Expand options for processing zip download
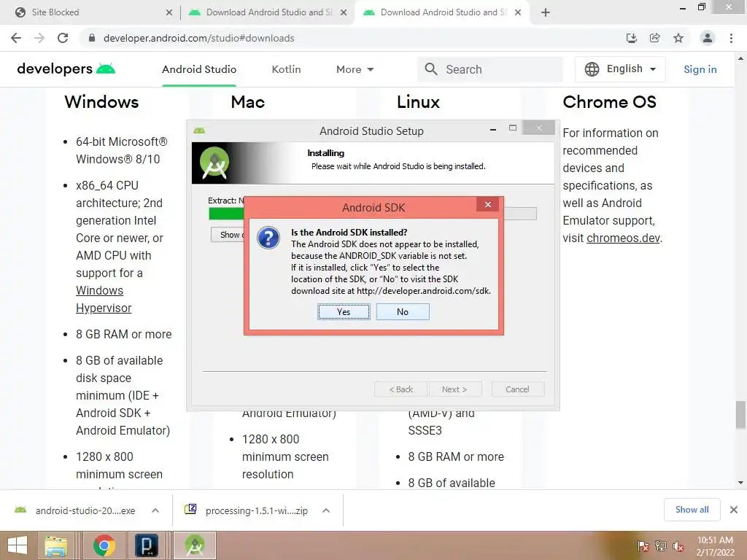Image resolution: width=747 pixels, height=560 pixels. click(326, 510)
